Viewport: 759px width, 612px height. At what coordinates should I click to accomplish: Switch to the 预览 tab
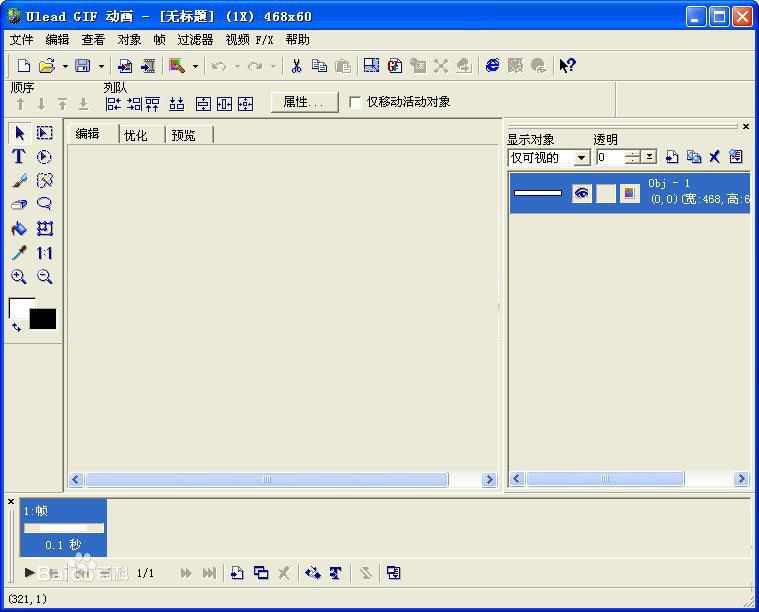[x=183, y=135]
